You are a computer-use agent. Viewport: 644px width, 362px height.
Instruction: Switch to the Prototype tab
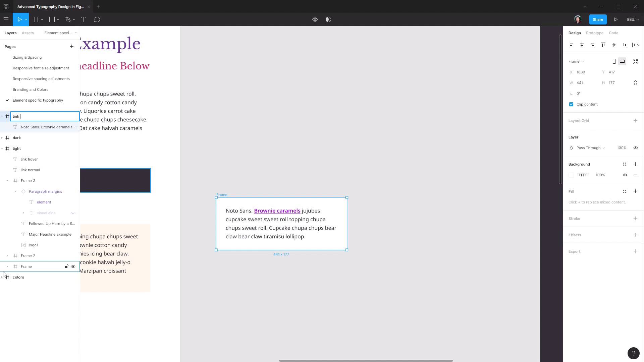point(594,33)
